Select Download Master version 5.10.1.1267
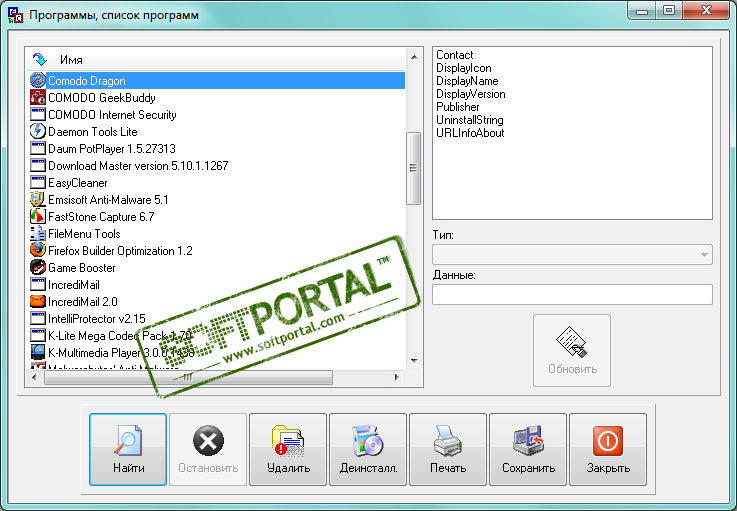Screen dimensions: 737x511 pos(138,165)
